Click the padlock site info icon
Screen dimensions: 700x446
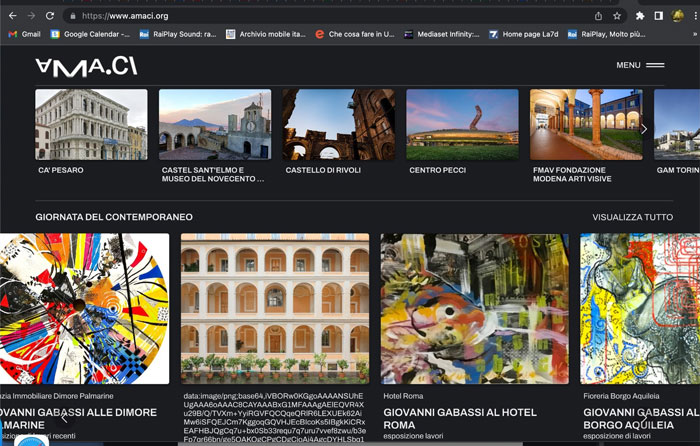tap(72, 16)
